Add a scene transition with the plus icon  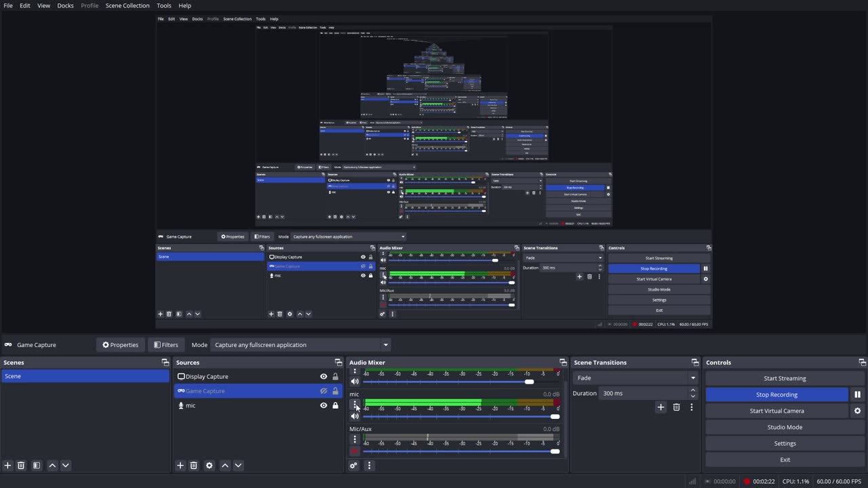coord(661,407)
